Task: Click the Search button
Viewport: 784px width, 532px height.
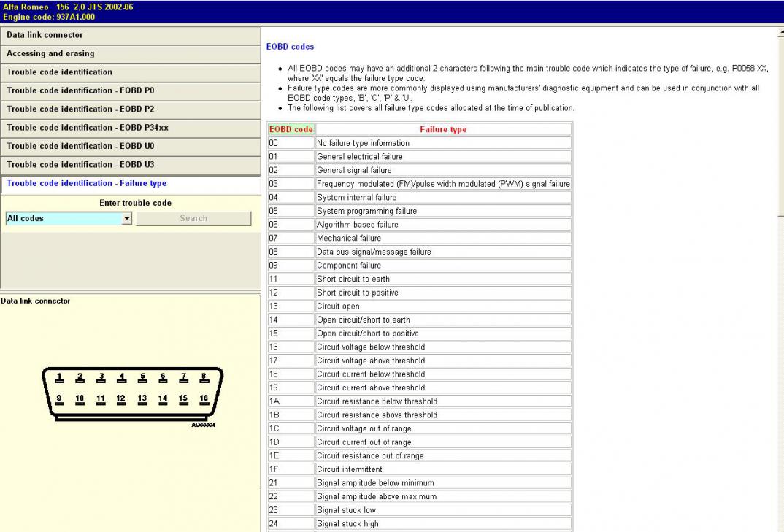Action: [193, 218]
